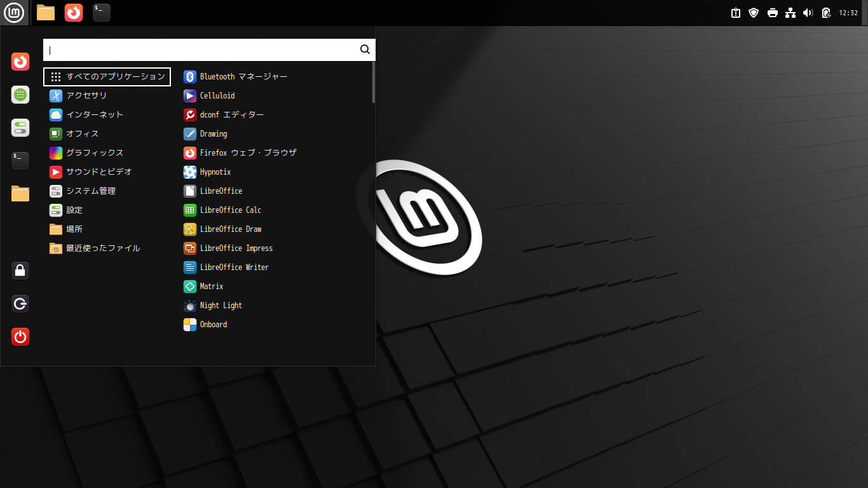Select the グラフィックス category

107,152
